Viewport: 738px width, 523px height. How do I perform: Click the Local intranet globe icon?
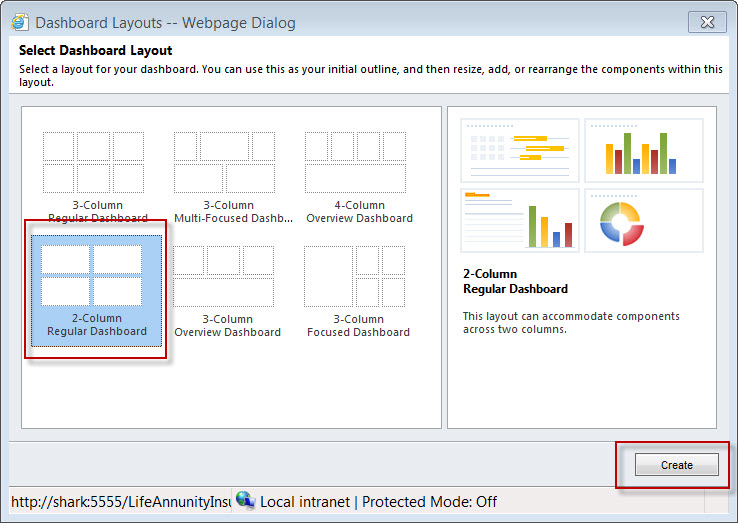pyautogui.click(x=245, y=501)
